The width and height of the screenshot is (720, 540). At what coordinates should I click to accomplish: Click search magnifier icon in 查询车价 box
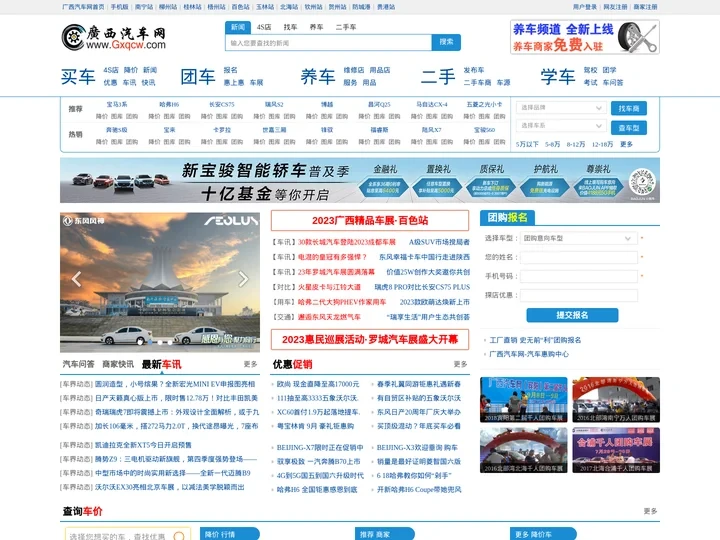coord(179,536)
